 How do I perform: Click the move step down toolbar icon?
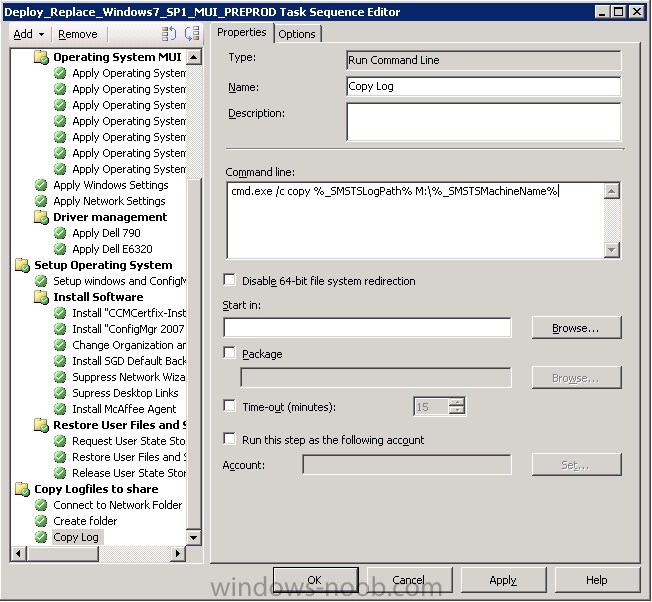[x=192, y=34]
